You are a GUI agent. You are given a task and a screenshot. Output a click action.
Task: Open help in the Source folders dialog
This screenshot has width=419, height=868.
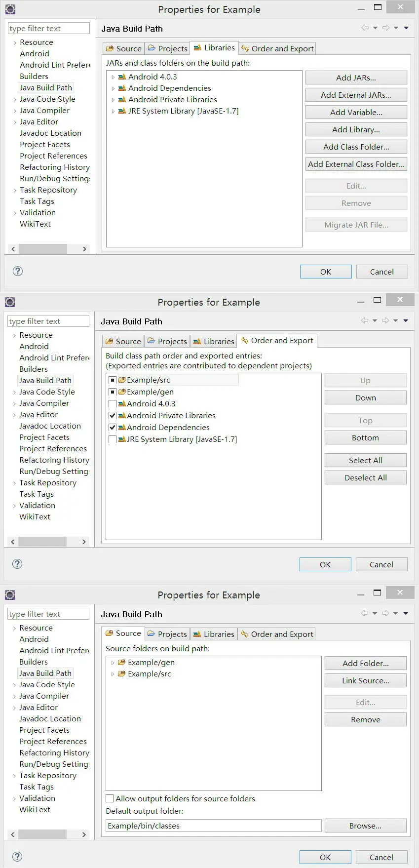point(17,857)
